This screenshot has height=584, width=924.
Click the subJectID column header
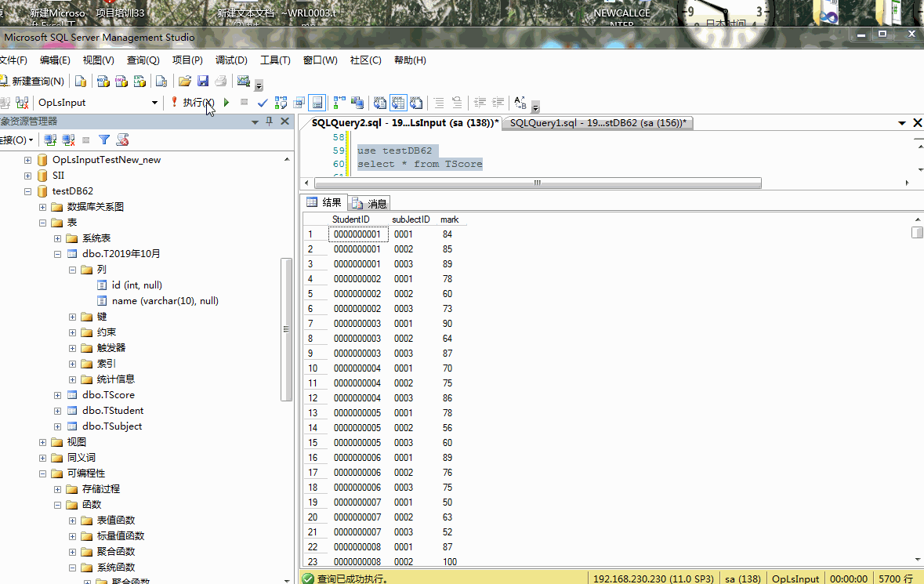(411, 219)
